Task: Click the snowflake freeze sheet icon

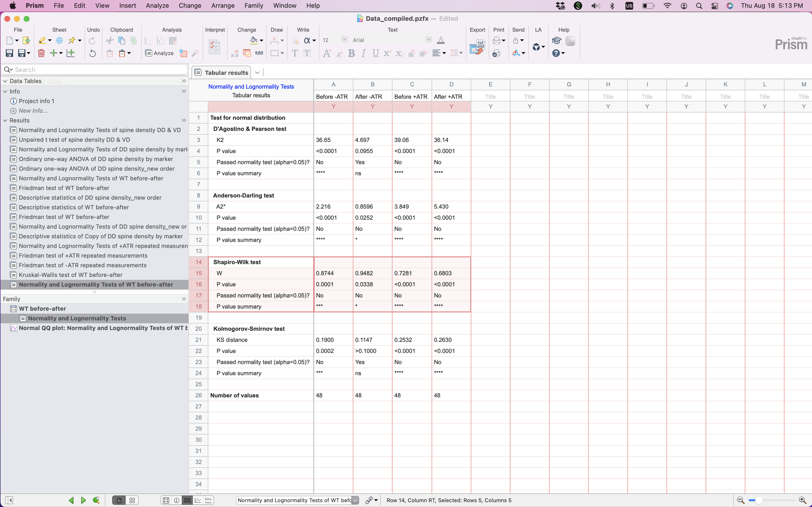Action: click(59, 41)
